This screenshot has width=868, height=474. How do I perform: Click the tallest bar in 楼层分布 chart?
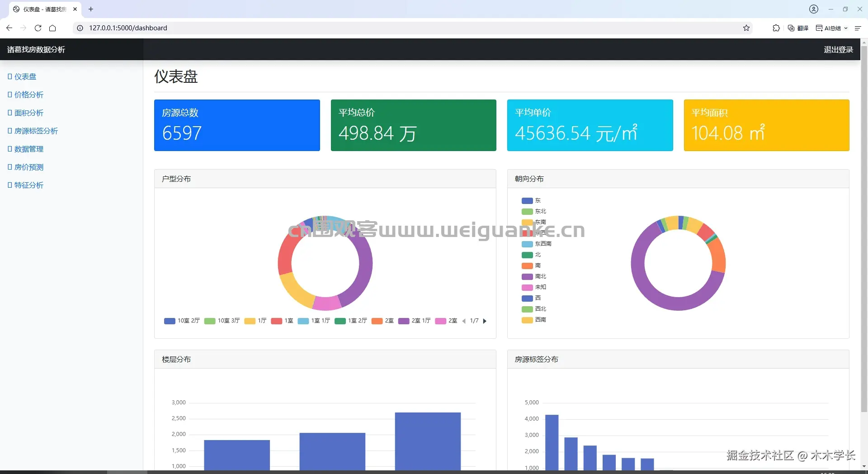tap(428, 441)
